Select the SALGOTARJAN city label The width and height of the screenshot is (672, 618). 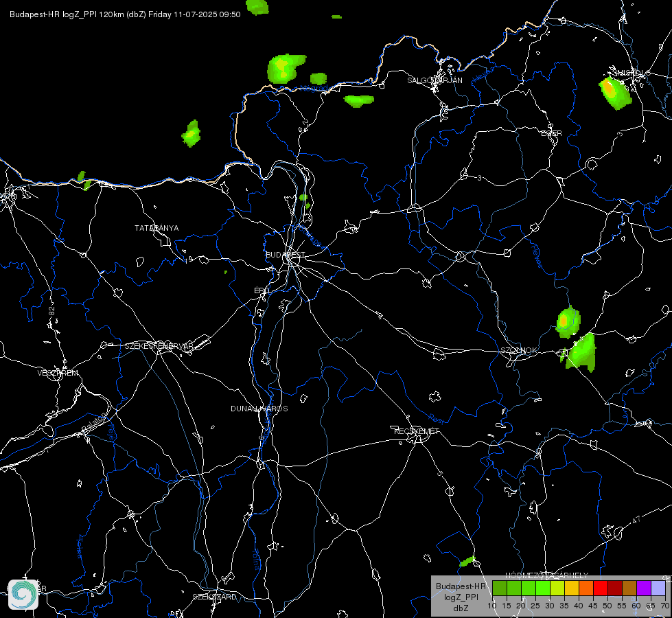(435, 80)
